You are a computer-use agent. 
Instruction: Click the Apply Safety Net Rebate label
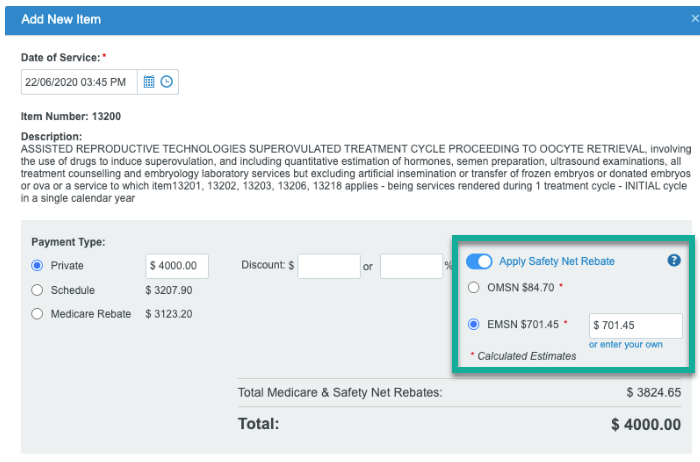557,261
